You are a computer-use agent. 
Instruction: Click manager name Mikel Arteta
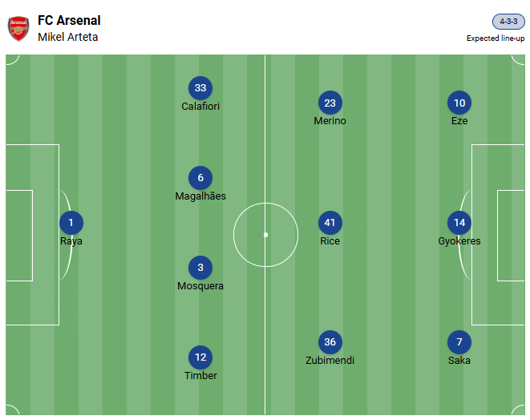click(68, 37)
